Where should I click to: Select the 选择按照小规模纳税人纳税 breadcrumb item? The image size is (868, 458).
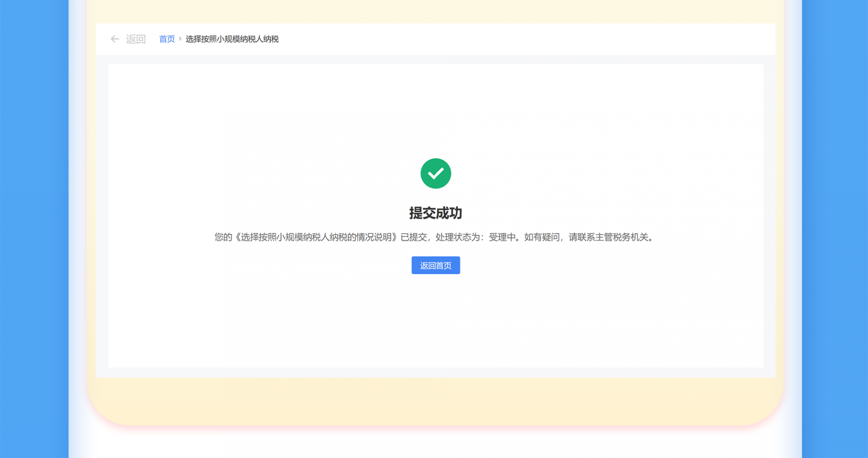tap(232, 39)
